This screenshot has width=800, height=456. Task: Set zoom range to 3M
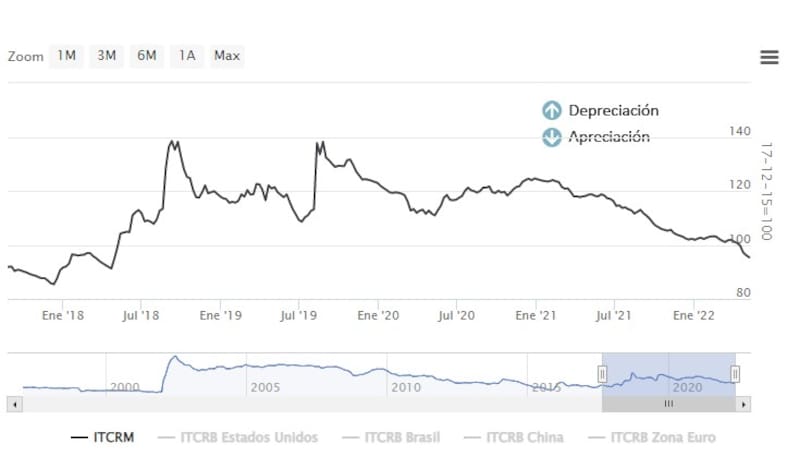(107, 56)
